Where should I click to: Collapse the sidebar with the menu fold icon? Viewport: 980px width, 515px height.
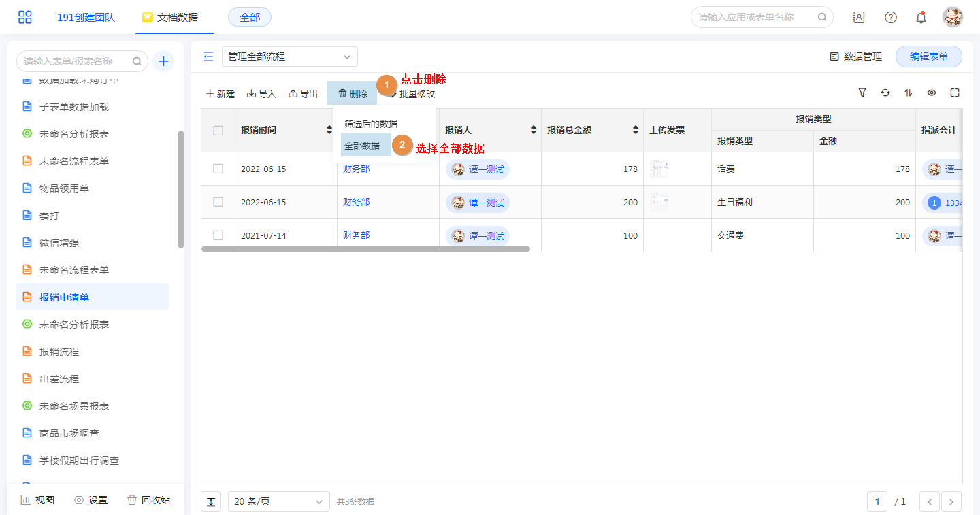(x=208, y=56)
